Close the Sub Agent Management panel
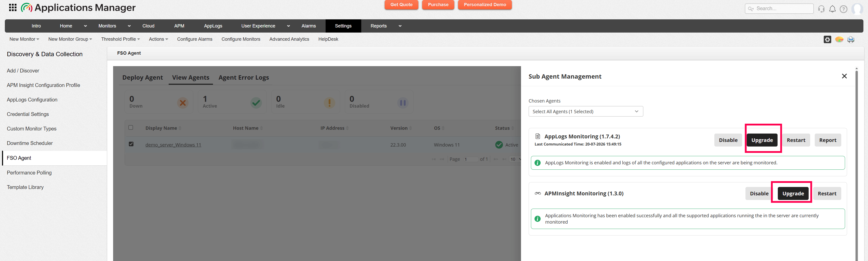Image resolution: width=868 pixels, height=261 pixels. point(844,76)
